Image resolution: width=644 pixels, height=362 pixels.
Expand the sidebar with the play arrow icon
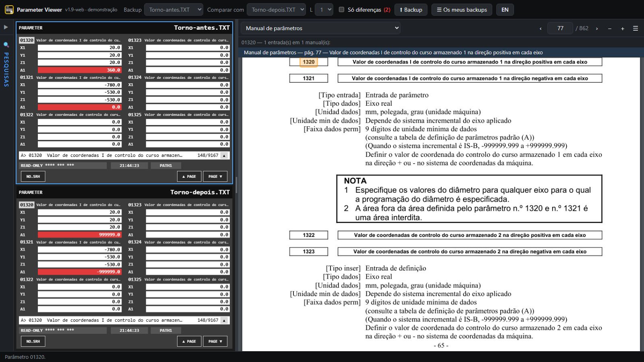6,27
